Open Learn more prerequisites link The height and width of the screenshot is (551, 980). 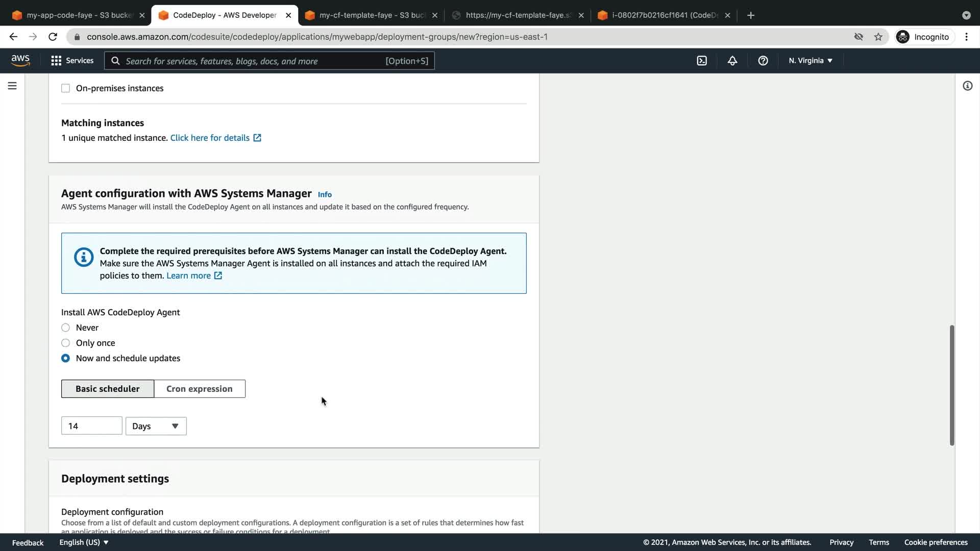coord(188,275)
